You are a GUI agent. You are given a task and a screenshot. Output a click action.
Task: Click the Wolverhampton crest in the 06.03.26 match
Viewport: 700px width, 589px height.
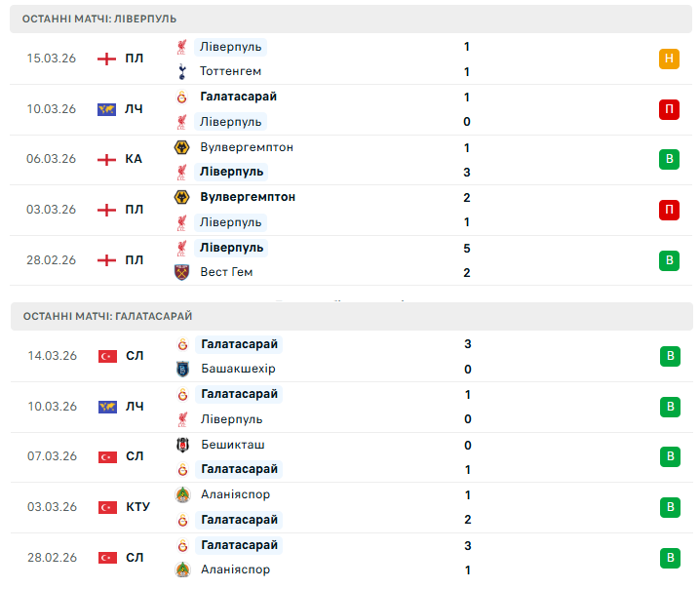180,147
